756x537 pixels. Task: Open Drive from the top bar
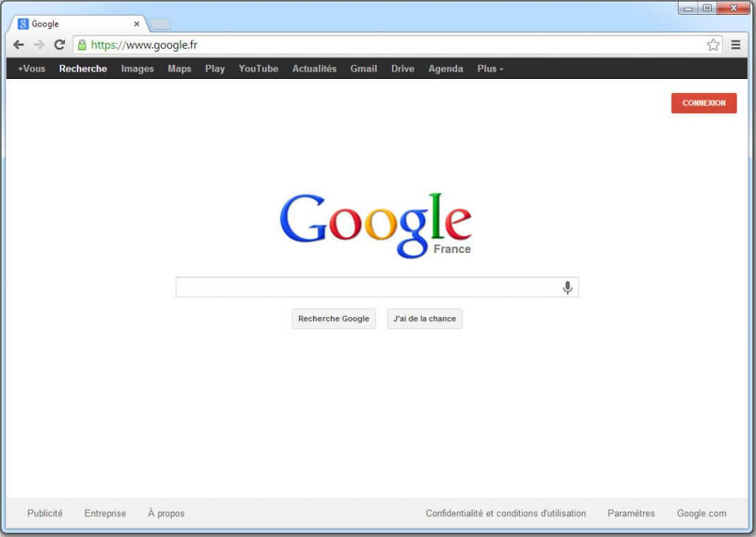[x=402, y=69]
